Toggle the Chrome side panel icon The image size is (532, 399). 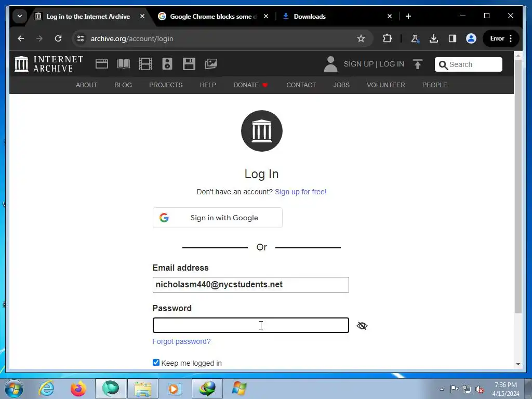[453, 38]
